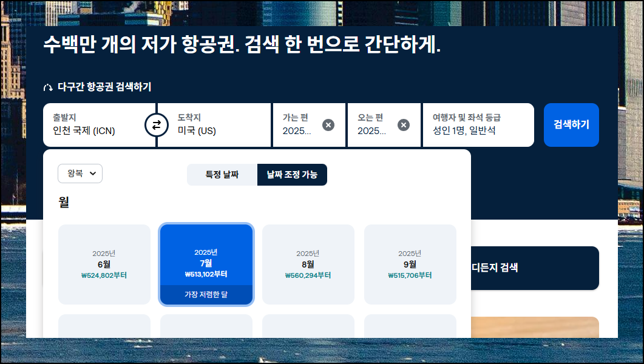Switch to the 날짜 조정 가능 tab
The height and width of the screenshot is (364, 644).
coord(292,174)
